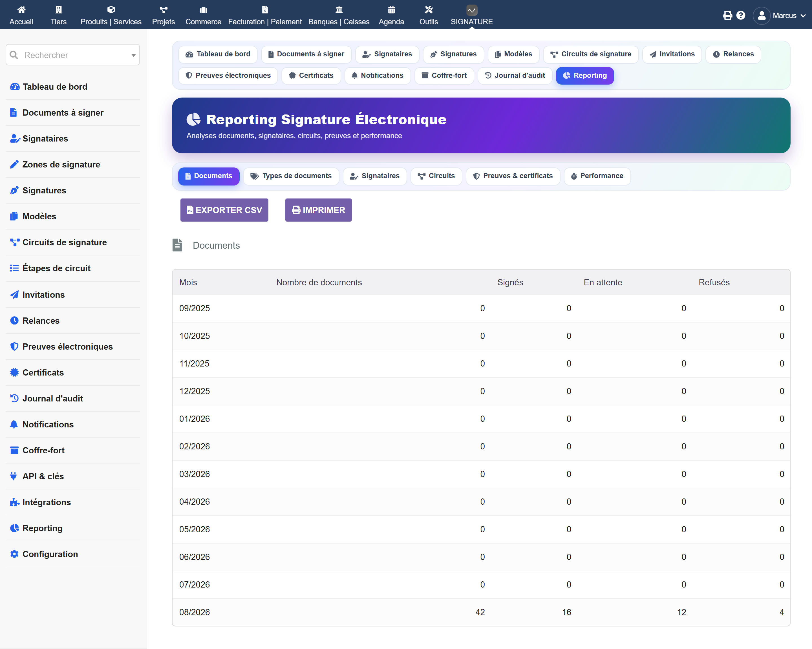Image resolution: width=812 pixels, height=649 pixels.
Task: Click the printer icon in top bar
Action: (727, 16)
